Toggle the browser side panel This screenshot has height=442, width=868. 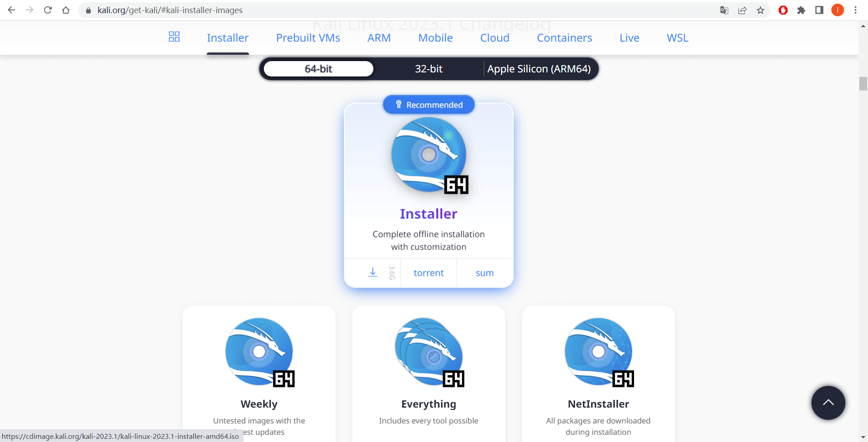(x=819, y=10)
